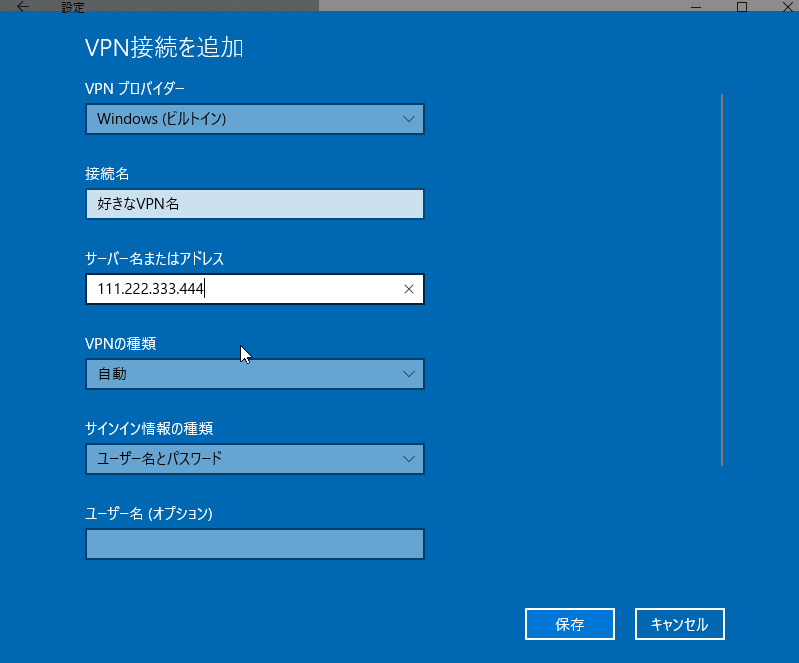
Task: Clear the server address with the X icon
Action: 409,289
